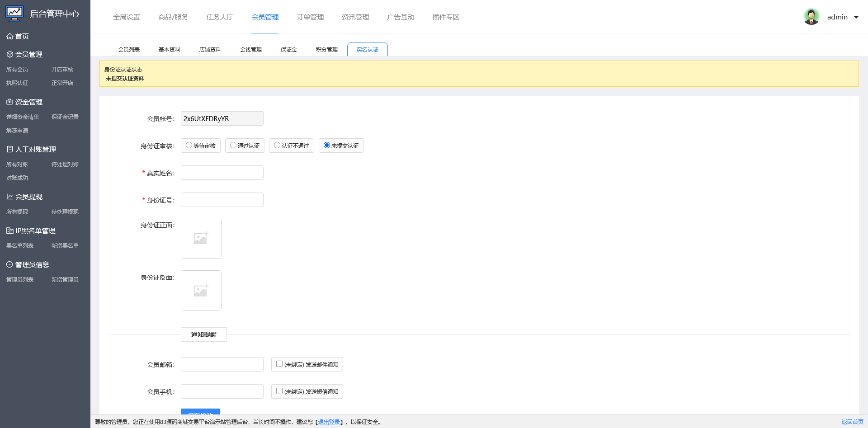Open 对账成功 in the sidebar
868x428 pixels.
17,178
